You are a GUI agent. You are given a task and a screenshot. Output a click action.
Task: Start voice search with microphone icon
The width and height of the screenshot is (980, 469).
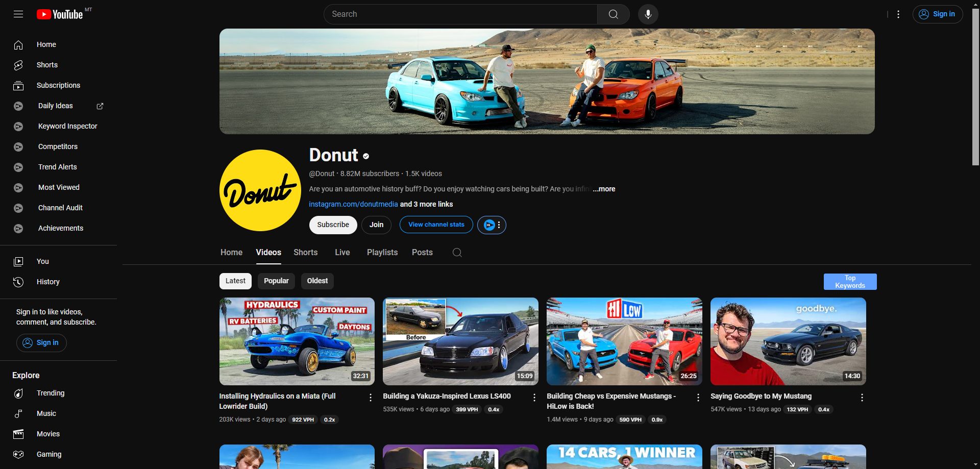pos(648,14)
